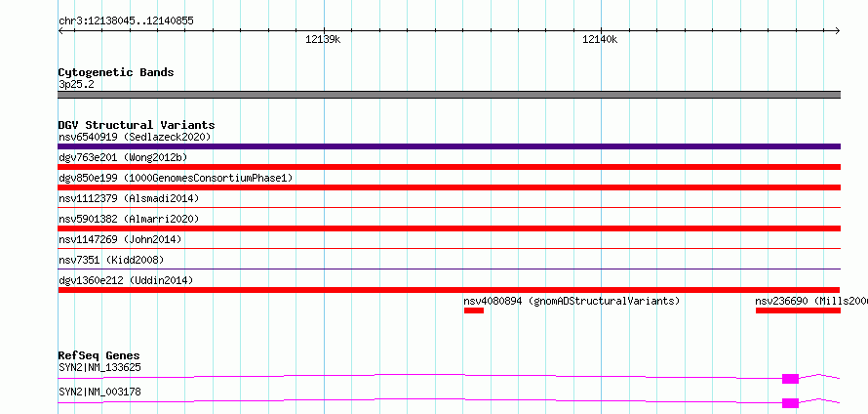Click the chr3:12138045..12140855 coordinate label

pyautogui.click(x=126, y=21)
